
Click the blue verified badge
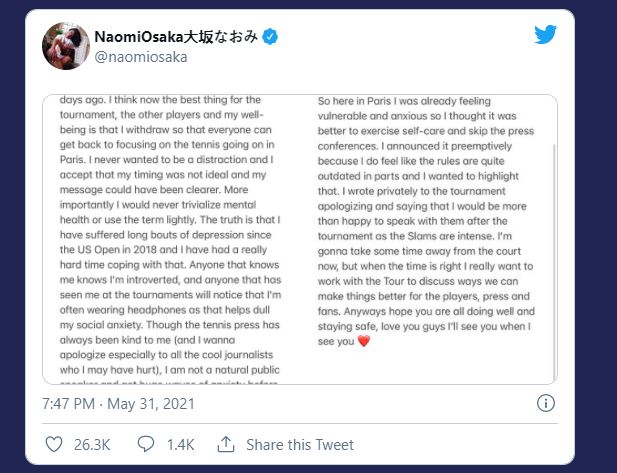point(270,38)
